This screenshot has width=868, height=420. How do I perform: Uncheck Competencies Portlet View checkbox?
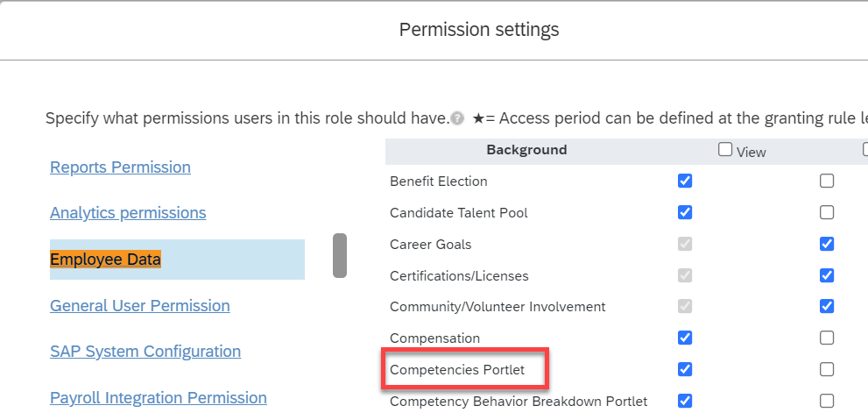click(685, 369)
